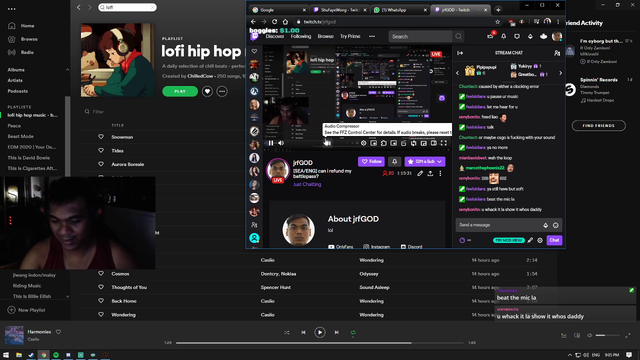Go to previous track in Spotify
This screenshot has height=360, width=640.
pos(303,333)
